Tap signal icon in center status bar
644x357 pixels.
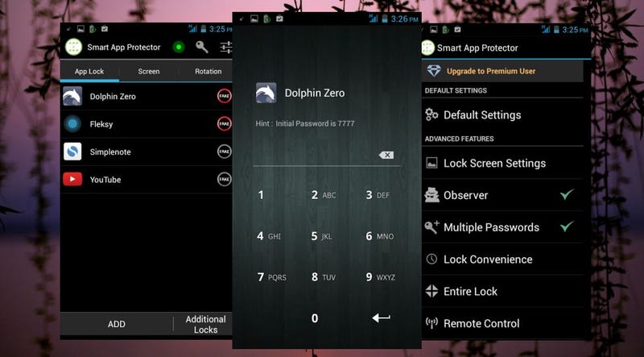pyautogui.click(x=374, y=18)
